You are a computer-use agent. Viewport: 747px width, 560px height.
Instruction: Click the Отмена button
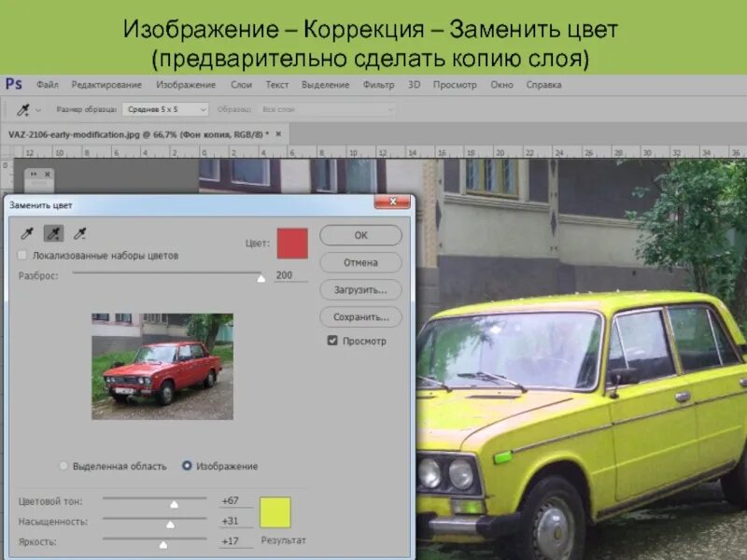(x=360, y=262)
